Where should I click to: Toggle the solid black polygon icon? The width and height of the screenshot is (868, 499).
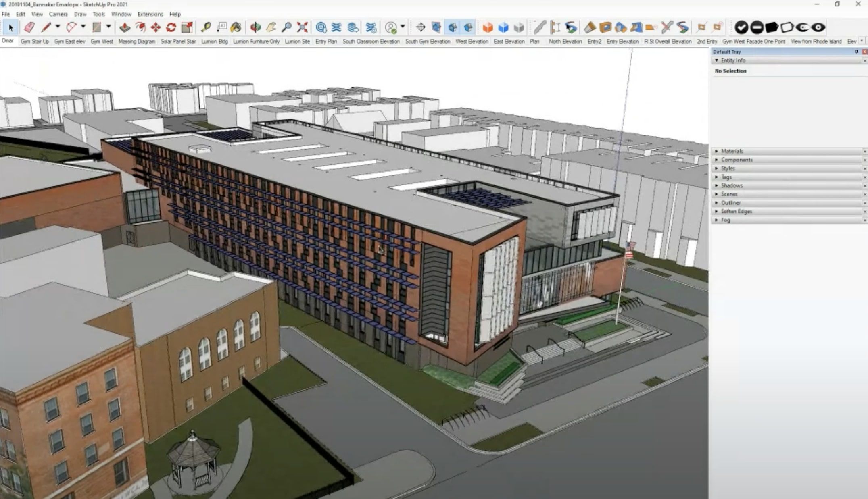click(772, 27)
